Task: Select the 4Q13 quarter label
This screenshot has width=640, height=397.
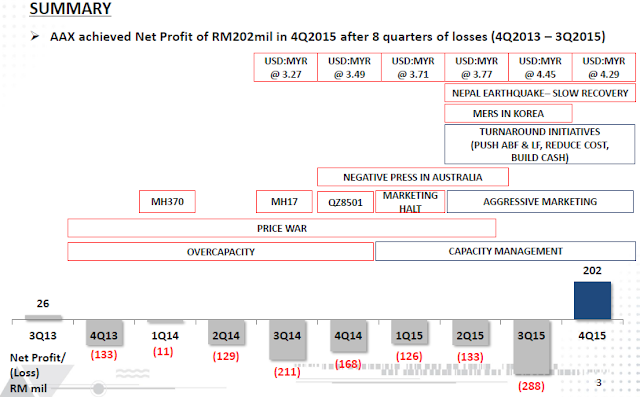Action: 104,336
